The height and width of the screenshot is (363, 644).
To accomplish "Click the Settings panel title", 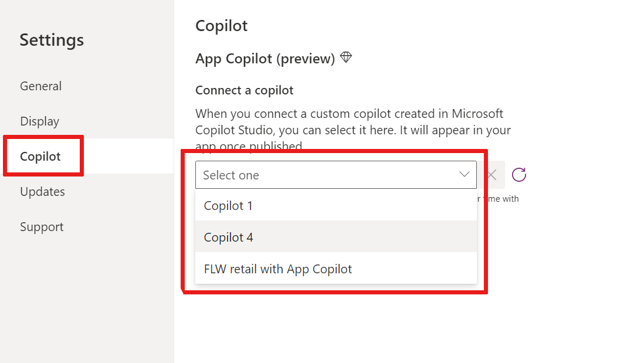I will point(52,40).
